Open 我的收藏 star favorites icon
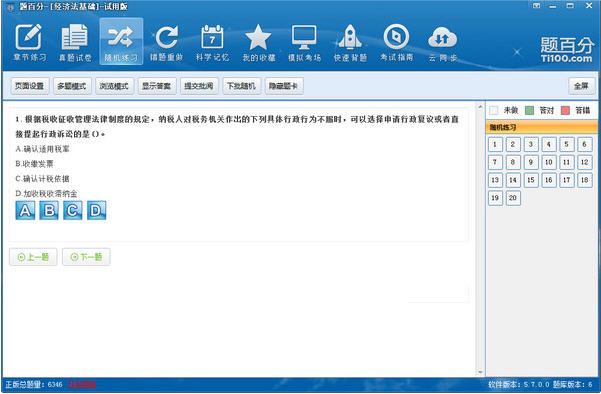 258,42
